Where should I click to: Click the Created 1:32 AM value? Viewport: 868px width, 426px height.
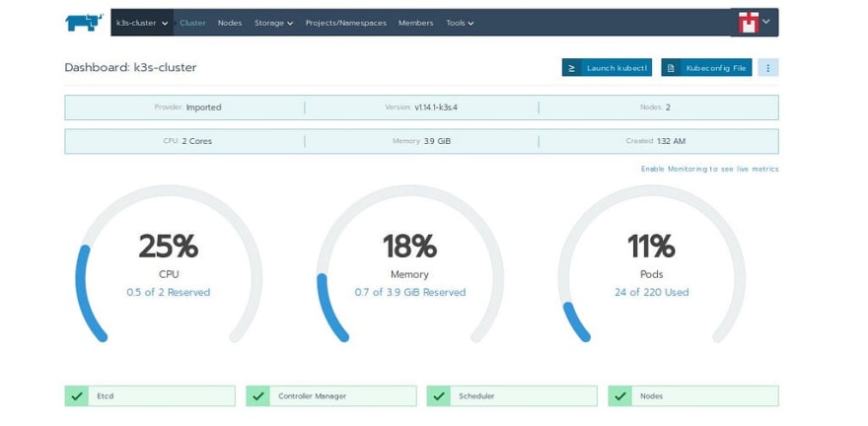[x=671, y=141]
